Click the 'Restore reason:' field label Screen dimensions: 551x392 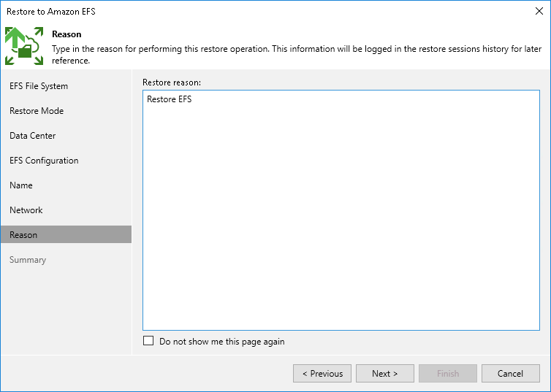click(x=172, y=82)
